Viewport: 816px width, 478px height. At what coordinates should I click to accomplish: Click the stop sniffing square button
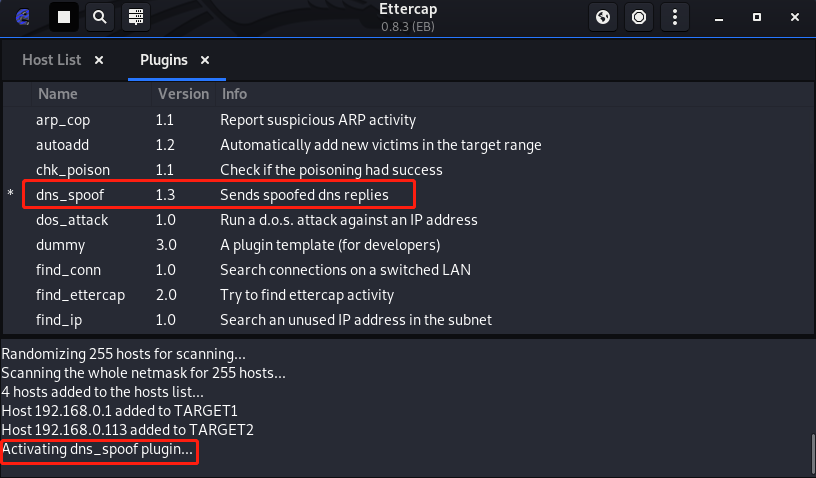point(63,17)
